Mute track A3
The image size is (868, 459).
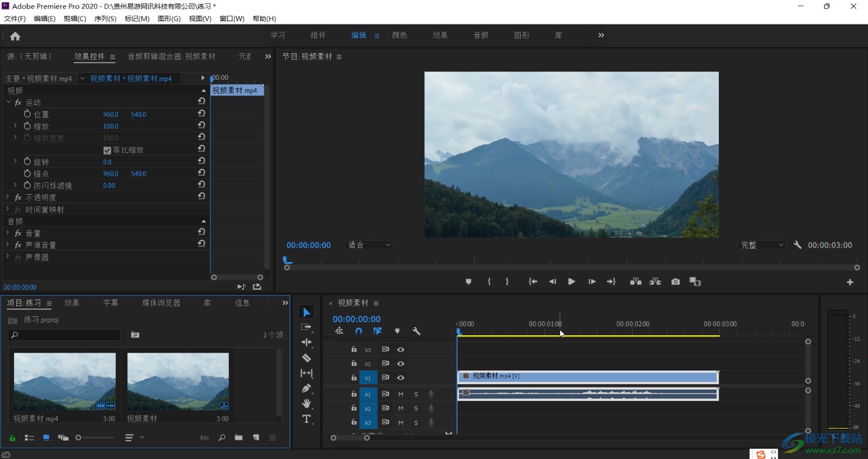coord(401,422)
